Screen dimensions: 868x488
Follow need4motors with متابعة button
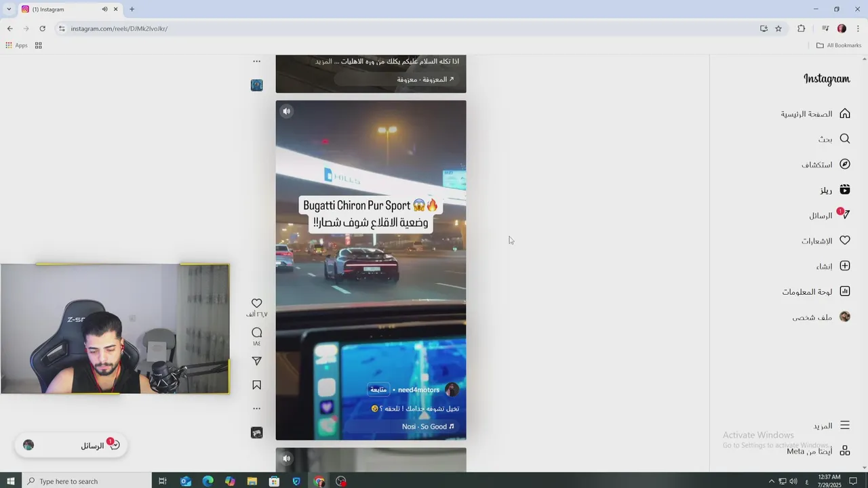(x=378, y=390)
